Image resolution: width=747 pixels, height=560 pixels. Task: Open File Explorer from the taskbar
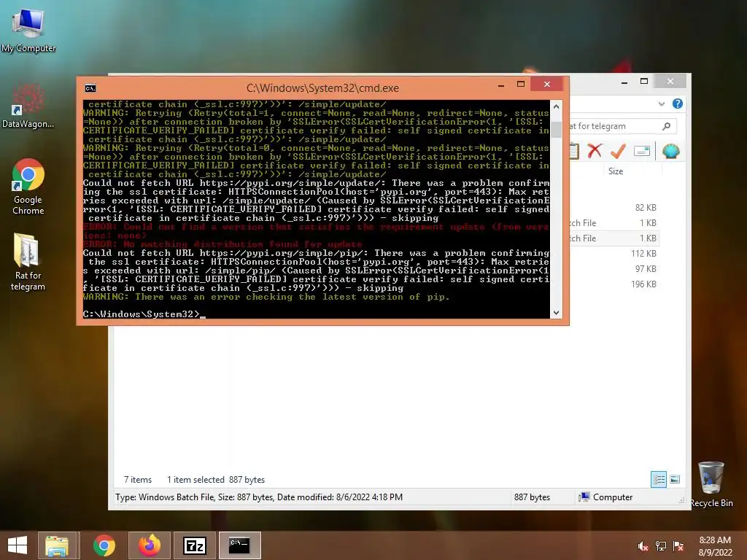pos(57,545)
